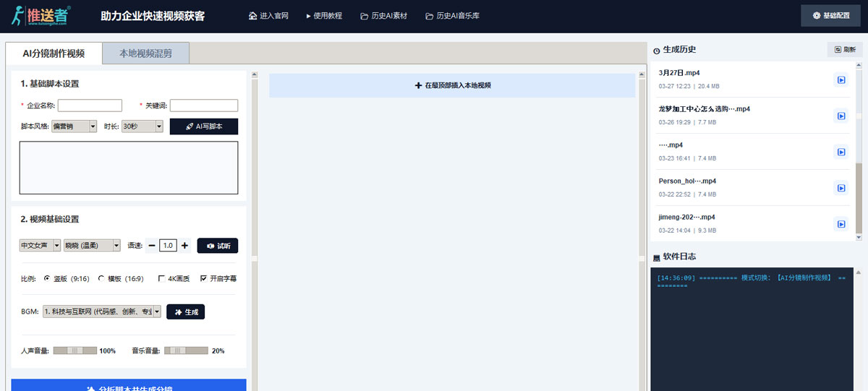Image resolution: width=868 pixels, height=391 pixels.
Task: Open 历史AI素材 folder menu
Action: coord(384,15)
